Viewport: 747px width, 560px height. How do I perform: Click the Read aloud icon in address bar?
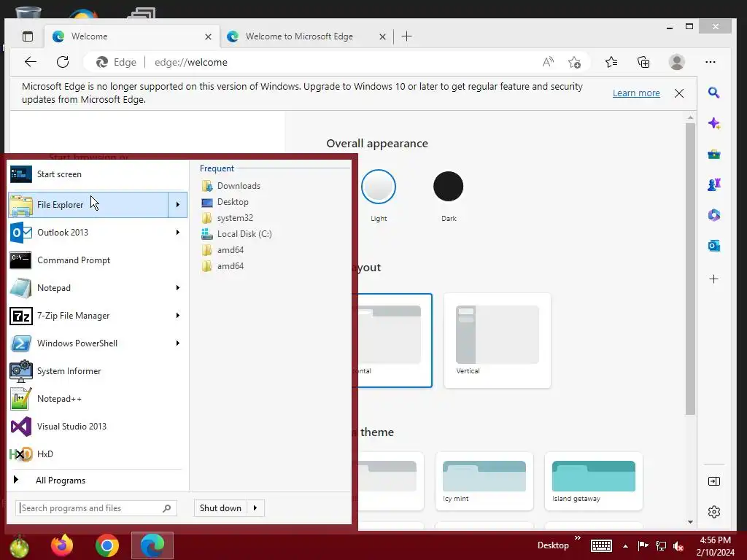click(x=548, y=62)
